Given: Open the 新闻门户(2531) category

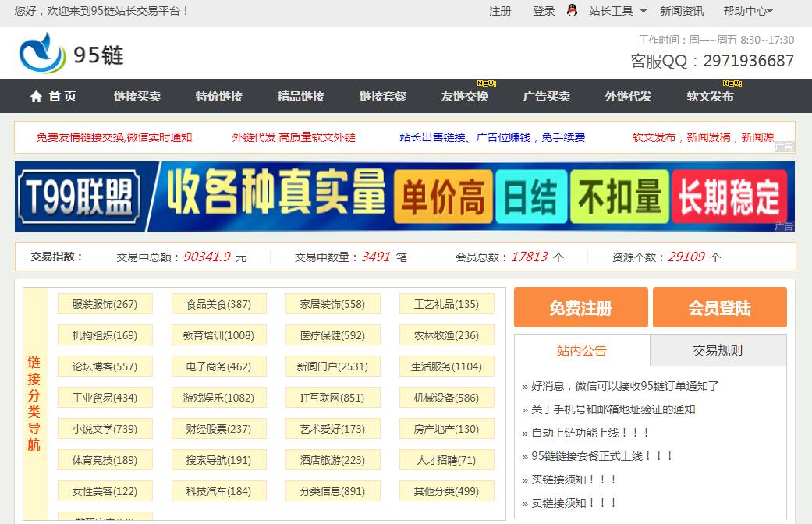Looking at the screenshot, I should tap(332, 366).
